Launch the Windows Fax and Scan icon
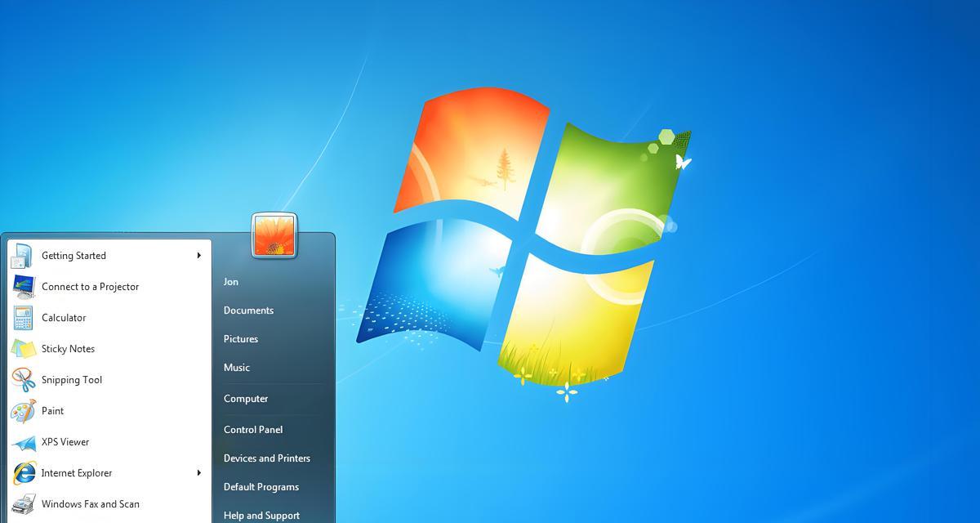980x523 pixels. click(23, 504)
